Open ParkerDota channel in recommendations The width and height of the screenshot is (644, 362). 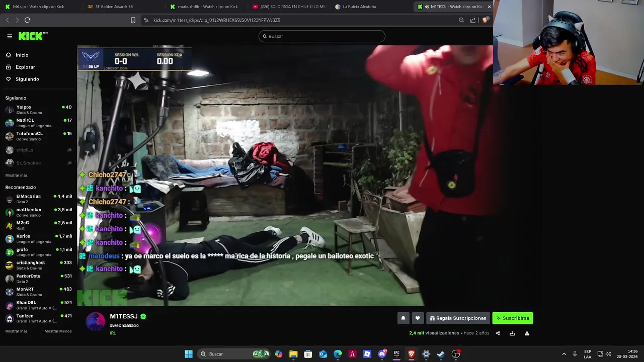(x=38, y=279)
